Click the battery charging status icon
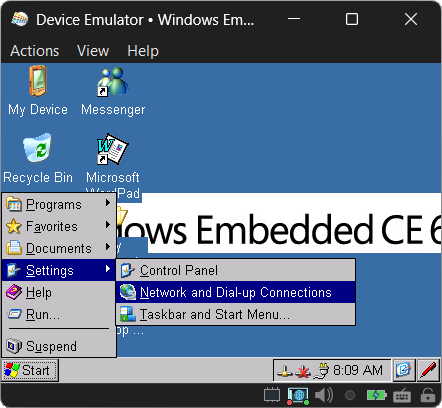Viewport: 442px width, 408px height. (376, 395)
